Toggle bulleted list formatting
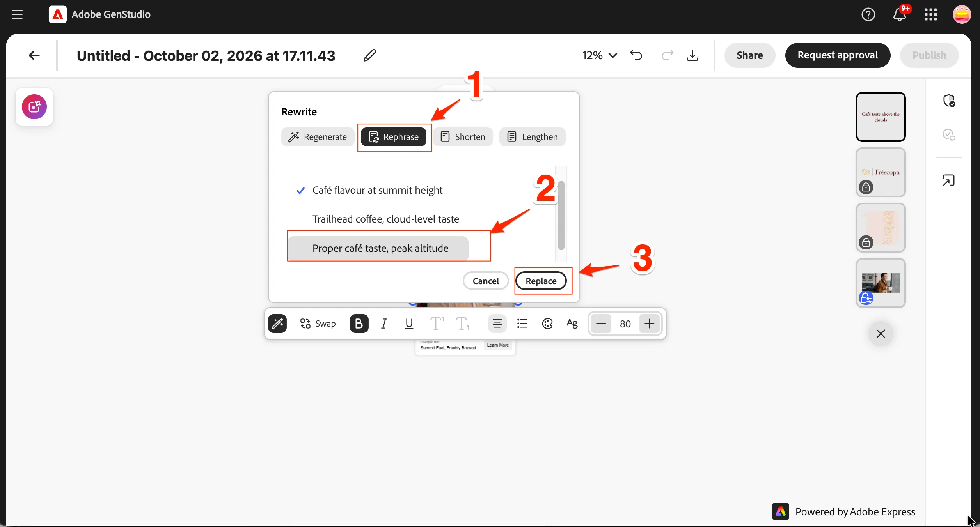The height and width of the screenshot is (527, 980). point(522,324)
